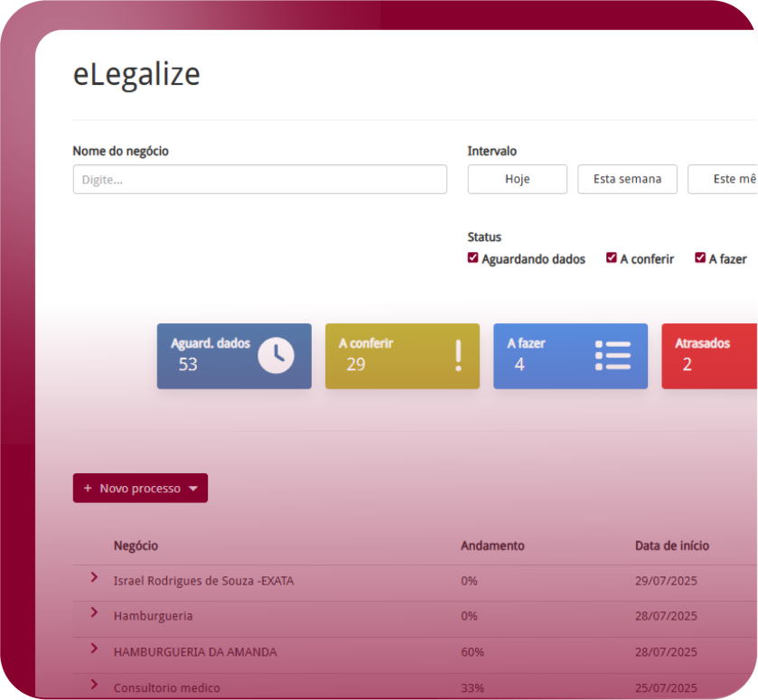The width and height of the screenshot is (758, 700).
Task: Click the plus icon on Novo processo
Action: [x=88, y=489]
